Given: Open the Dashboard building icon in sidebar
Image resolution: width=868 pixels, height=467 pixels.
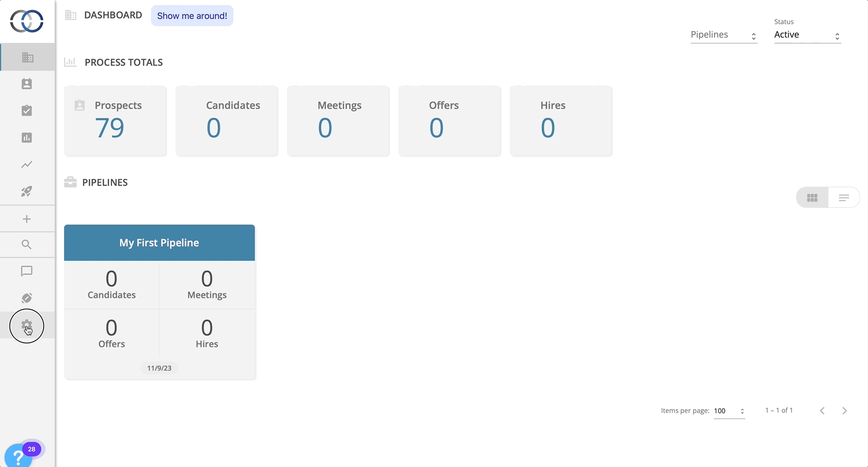Looking at the screenshot, I should click(x=27, y=57).
